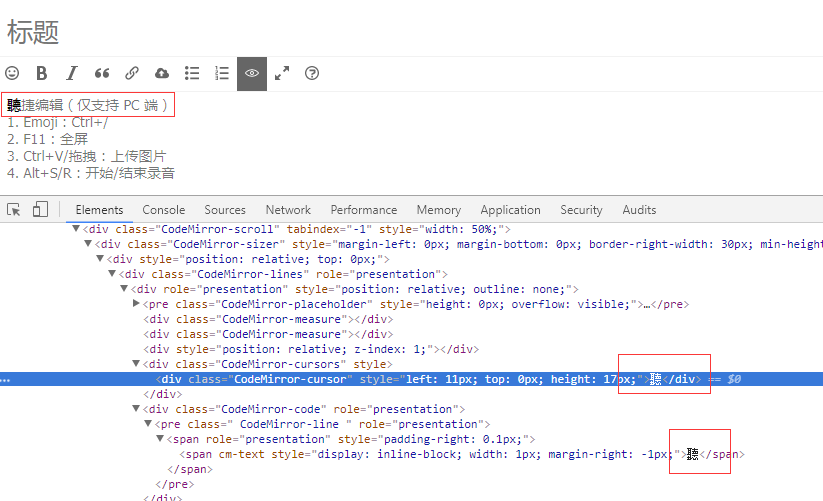The width and height of the screenshot is (823, 501).
Task: Switch editor to fullscreen mode
Action: (282, 73)
